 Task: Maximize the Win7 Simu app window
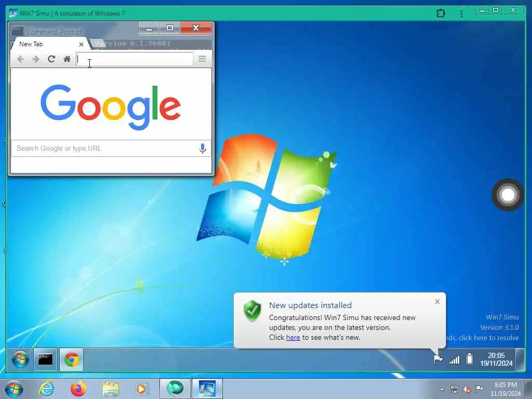496,10
